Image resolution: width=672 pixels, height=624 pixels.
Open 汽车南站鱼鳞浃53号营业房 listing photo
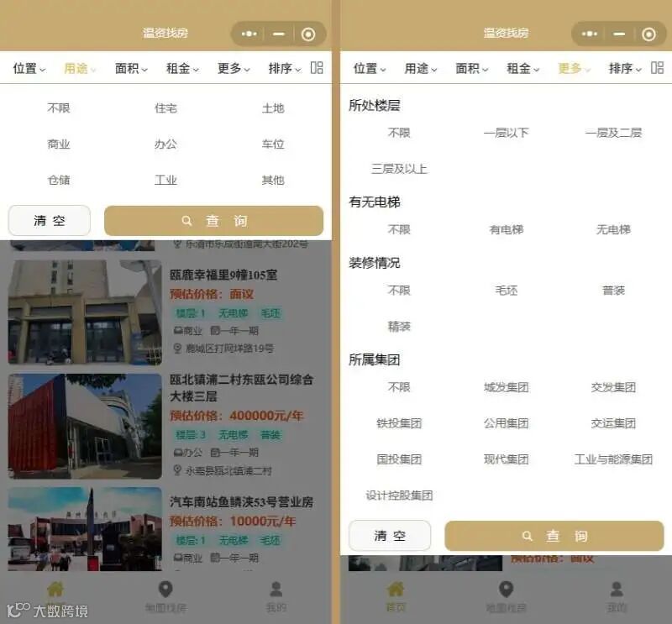[x=85, y=529]
